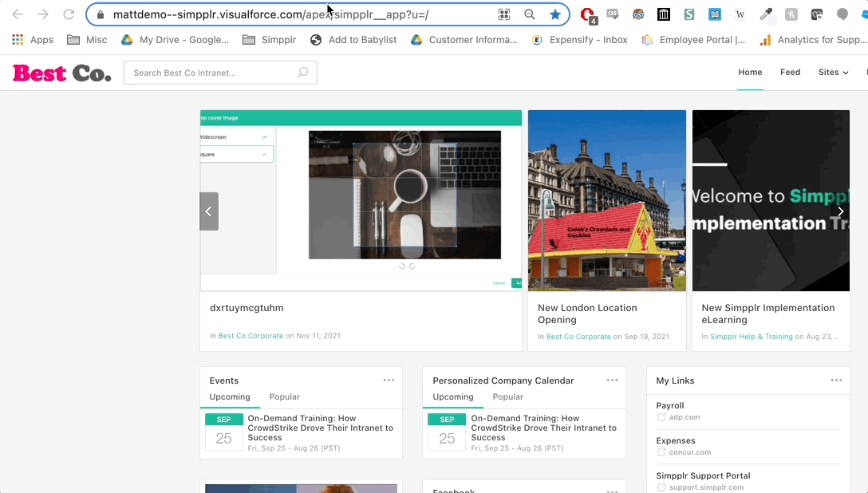Open the face-with-glasses extension icon
This screenshot has height=493, width=868.
click(x=638, y=14)
